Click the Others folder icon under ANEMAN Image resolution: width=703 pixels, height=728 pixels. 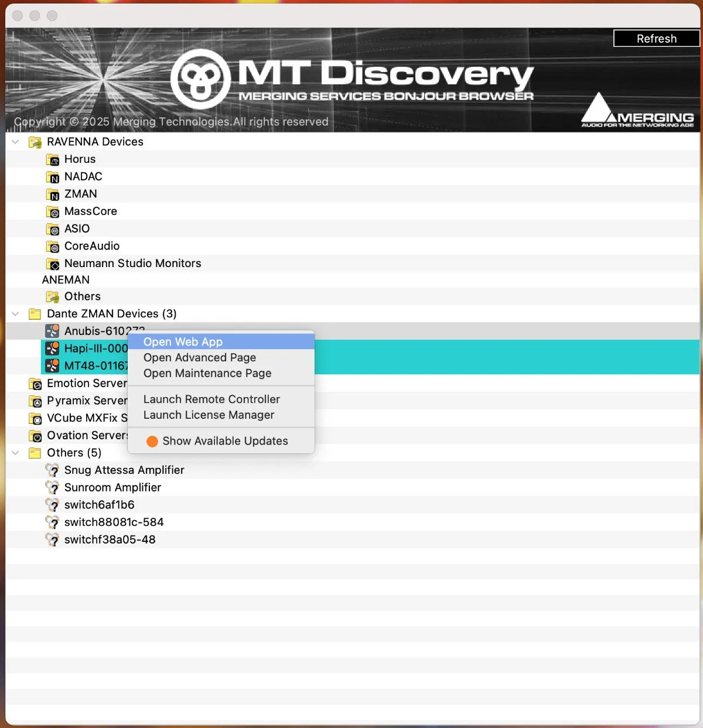[x=53, y=297]
